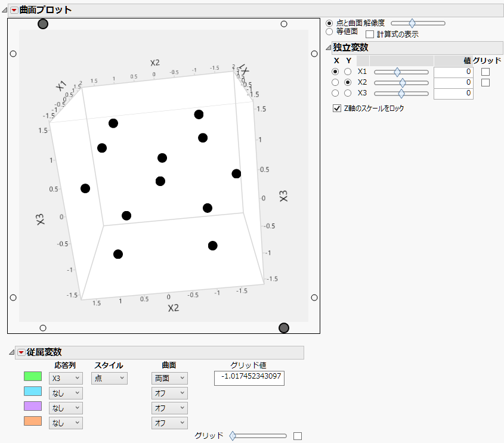Click the purple response color swatch
Screen dimensions: 504x443
[33, 406]
